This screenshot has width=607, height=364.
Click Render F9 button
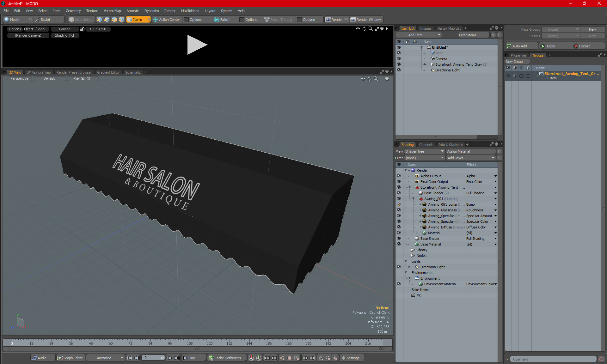pyautogui.click(x=337, y=20)
